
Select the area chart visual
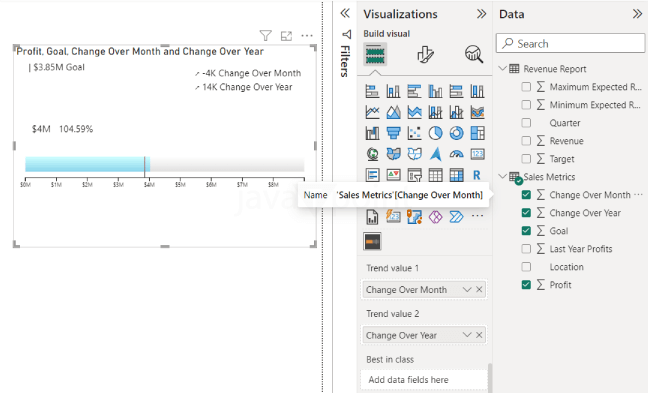[393, 112]
